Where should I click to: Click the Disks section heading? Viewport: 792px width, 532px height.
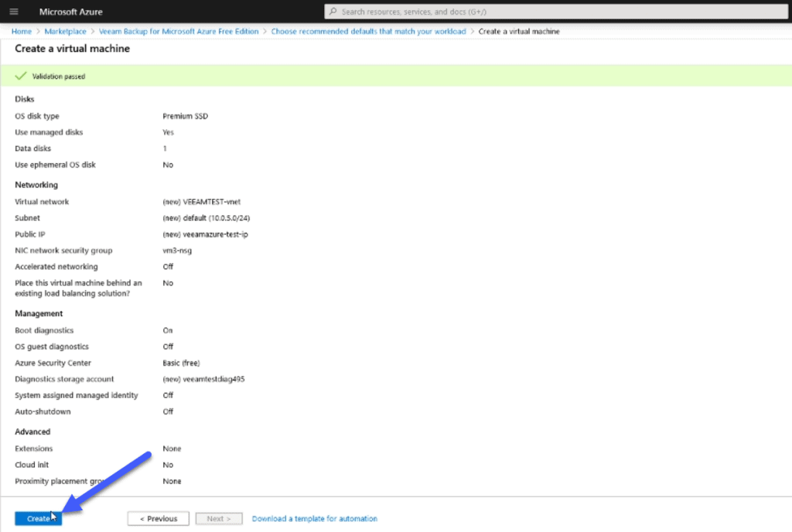click(x=24, y=99)
